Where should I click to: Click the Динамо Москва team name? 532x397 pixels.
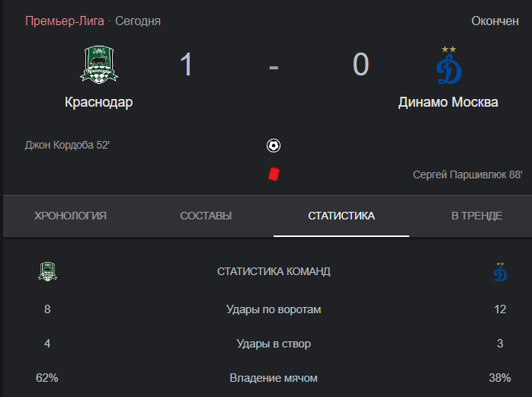tap(448, 102)
